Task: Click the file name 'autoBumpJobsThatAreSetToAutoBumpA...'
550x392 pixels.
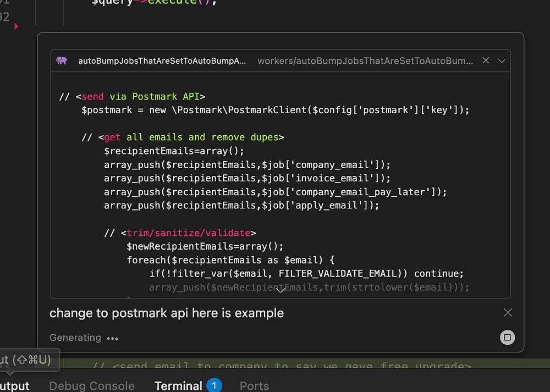Action: (x=162, y=61)
